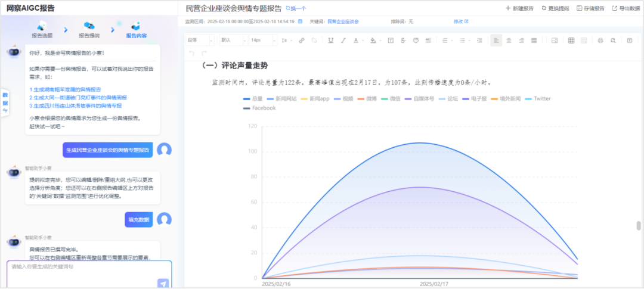Toggle the 微信 legend series

390,98
